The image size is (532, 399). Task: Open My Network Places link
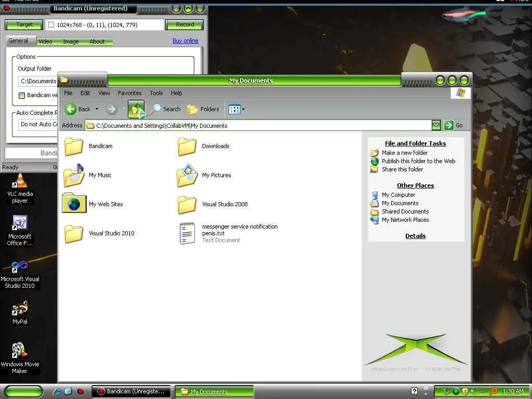[x=405, y=220]
